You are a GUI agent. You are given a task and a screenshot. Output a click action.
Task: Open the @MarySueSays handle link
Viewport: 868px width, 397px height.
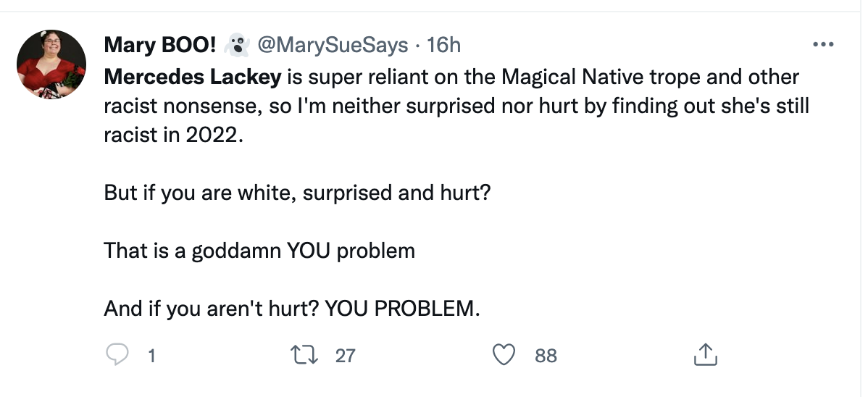click(x=333, y=46)
